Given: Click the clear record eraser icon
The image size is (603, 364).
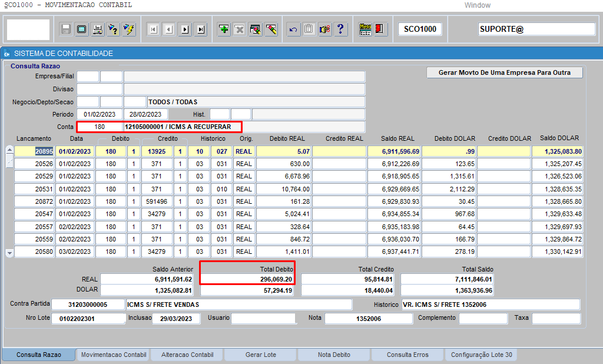Looking at the screenshot, I should click(271, 29).
